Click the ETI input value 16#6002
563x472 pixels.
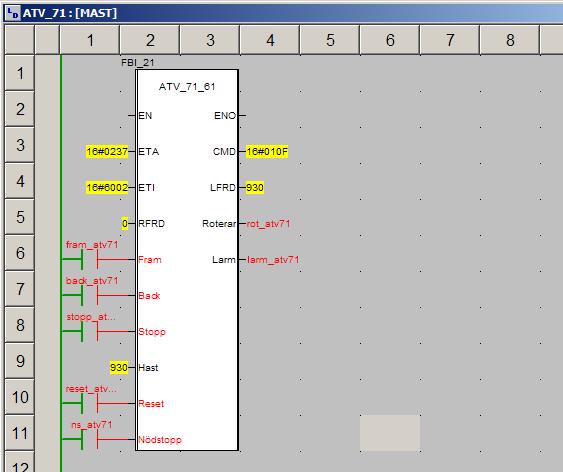(107, 187)
